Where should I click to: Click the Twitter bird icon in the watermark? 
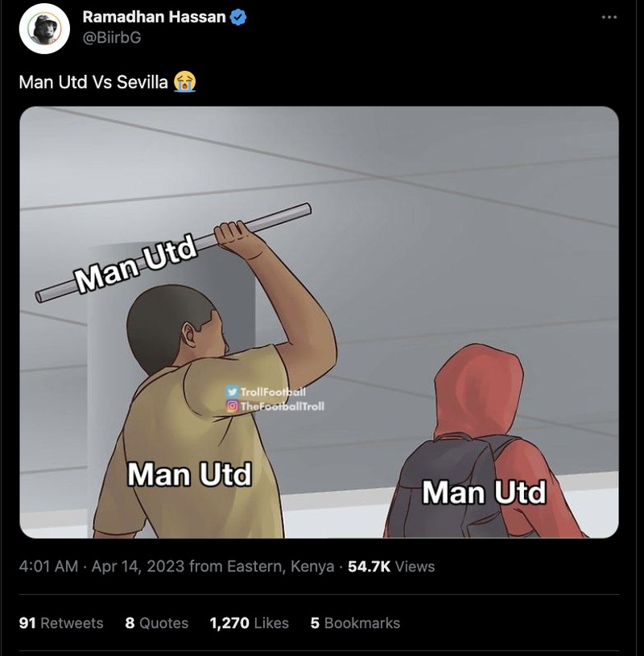[x=232, y=391]
